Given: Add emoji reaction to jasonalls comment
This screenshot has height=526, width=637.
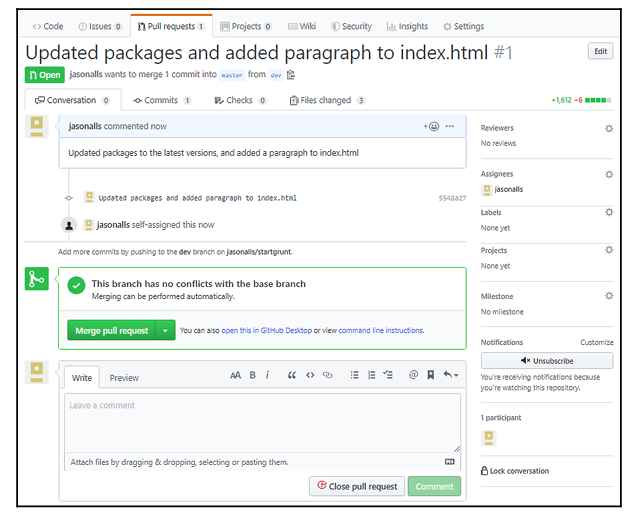Looking at the screenshot, I should coord(431,126).
